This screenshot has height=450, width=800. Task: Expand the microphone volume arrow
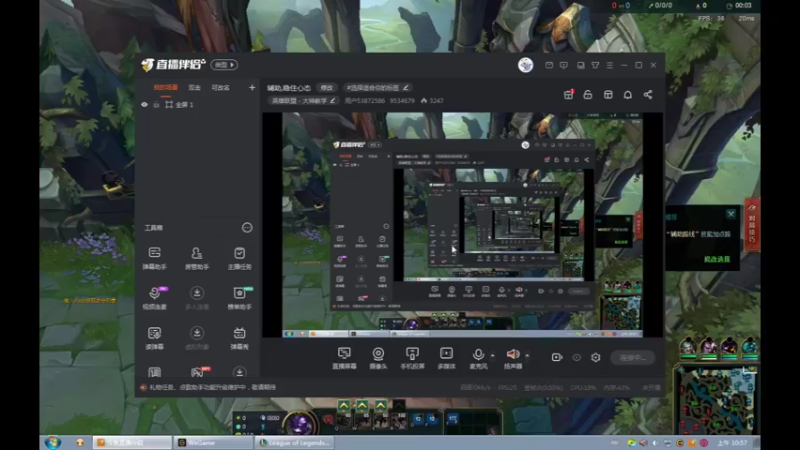(492, 355)
